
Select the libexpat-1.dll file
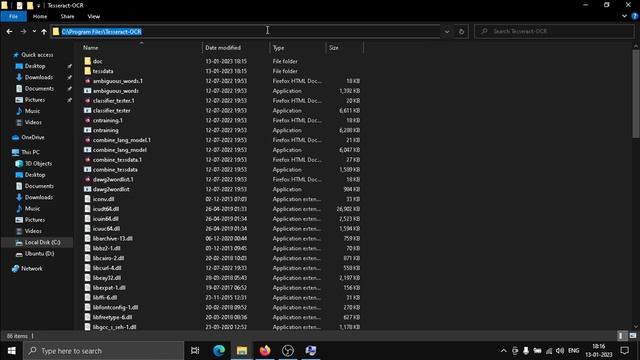point(109,288)
